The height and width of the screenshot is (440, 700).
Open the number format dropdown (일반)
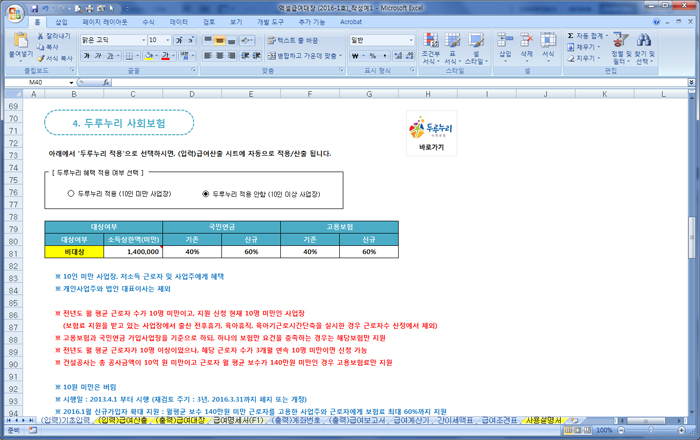(411, 40)
